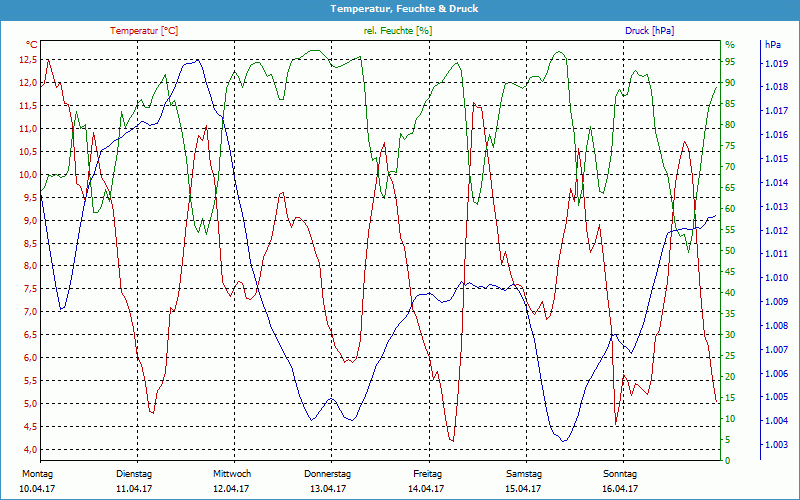Click the 'Samstag' day label
Image resolution: width=800 pixels, height=500 pixels.
[x=524, y=474]
